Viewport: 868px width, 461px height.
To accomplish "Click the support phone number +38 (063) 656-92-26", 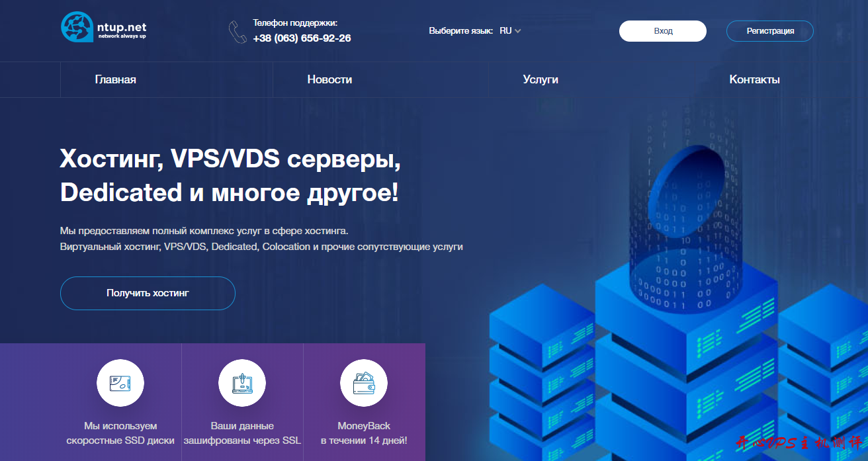I will [x=302, y=38].
